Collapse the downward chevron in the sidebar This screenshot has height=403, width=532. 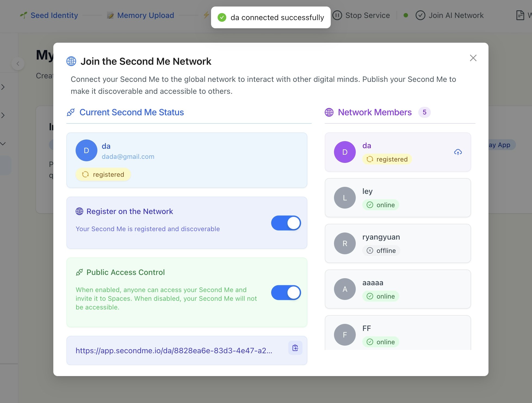coord(3,144)
